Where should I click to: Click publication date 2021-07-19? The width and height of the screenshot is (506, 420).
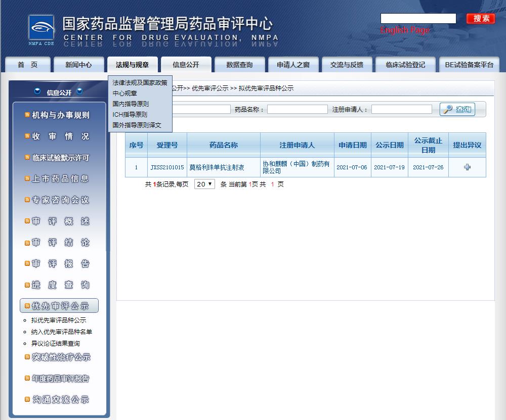tap(389, 167)
